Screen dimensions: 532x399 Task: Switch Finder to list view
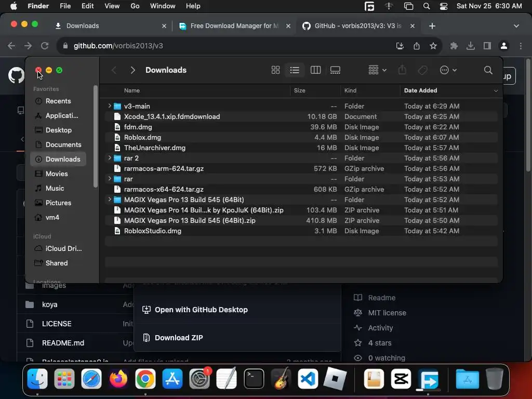point(295,70)
